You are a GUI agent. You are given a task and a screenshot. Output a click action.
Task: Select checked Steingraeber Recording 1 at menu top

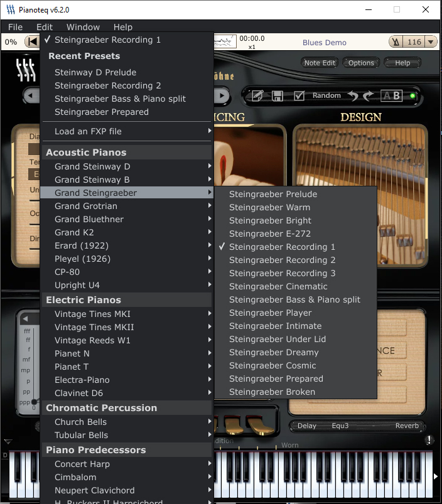(x=127, y=40)
